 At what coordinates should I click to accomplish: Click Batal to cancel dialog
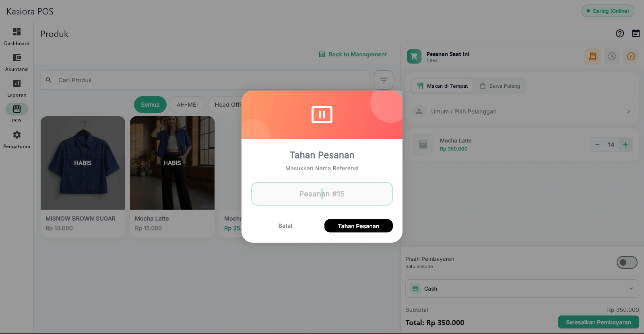tap(285, 226)
